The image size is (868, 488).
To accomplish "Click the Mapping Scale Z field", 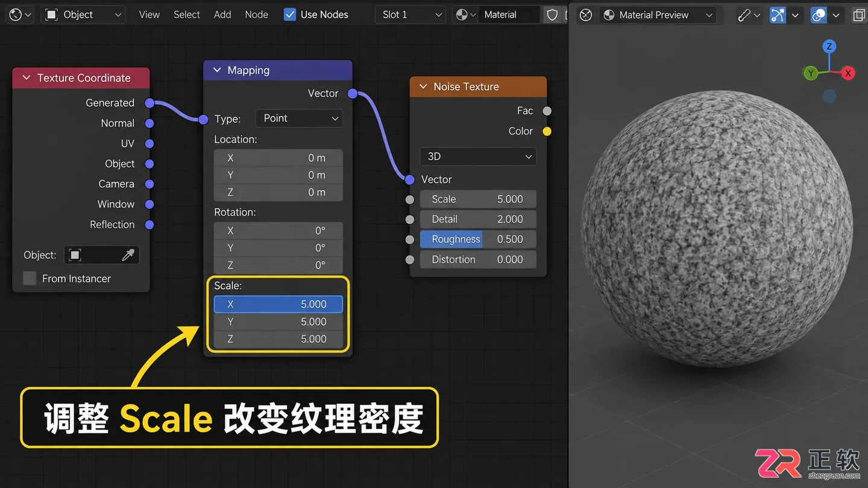I will (x=278, y=339).
